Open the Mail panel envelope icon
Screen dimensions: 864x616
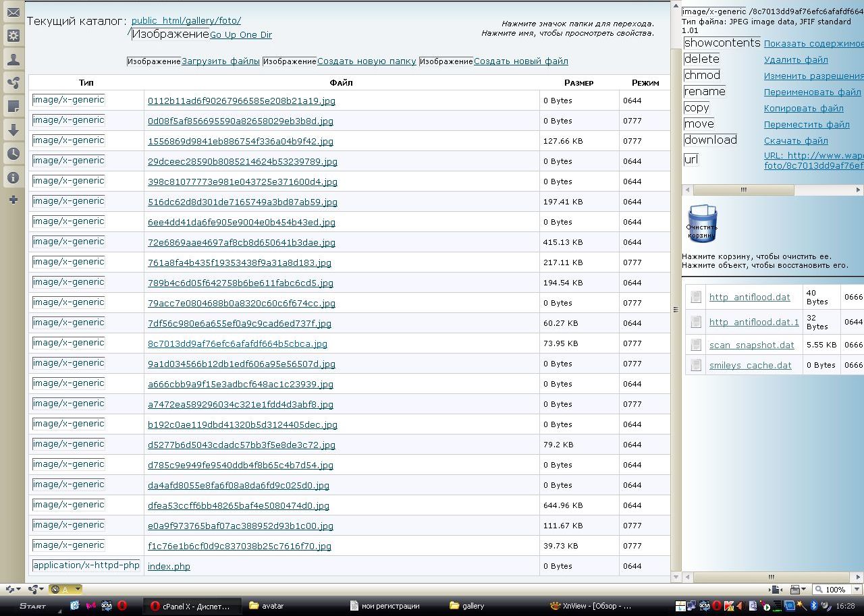pyautogui.click(x=13, y=13)
